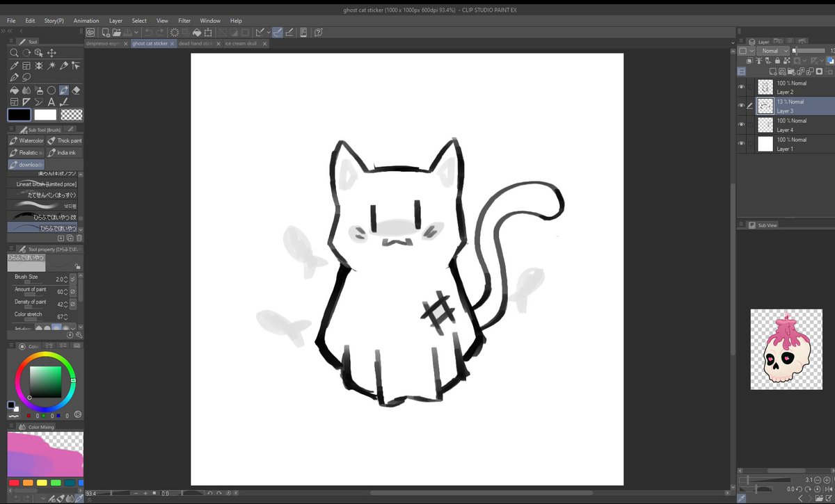Toggle the Snap to ruler icon
This screenshot has height=504, width=835.
tap(259, 32)
